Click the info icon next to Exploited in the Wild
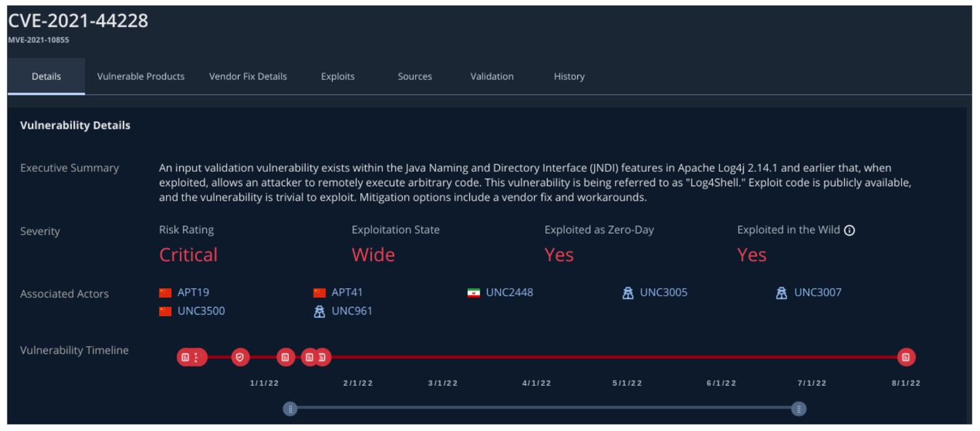This screenshot has width=980, height=431. click(x=849, y=230)
